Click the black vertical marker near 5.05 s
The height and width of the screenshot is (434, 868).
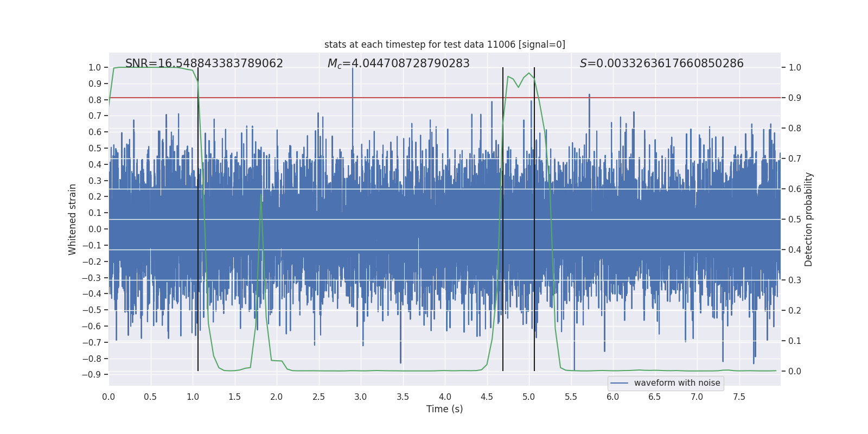click(x=534, y=219)
